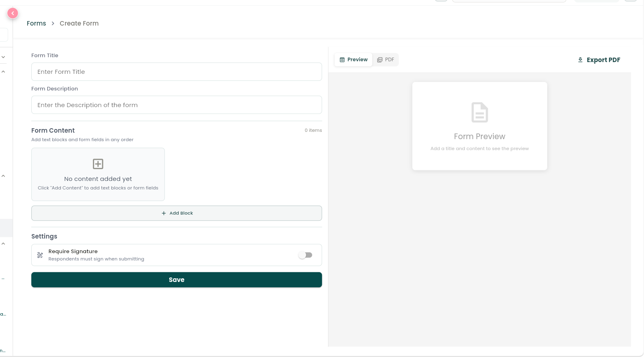Image resolution: width=644 pixels, height=357 pixels.
Task: Click the Form Preview heading text
Action: 480,137
